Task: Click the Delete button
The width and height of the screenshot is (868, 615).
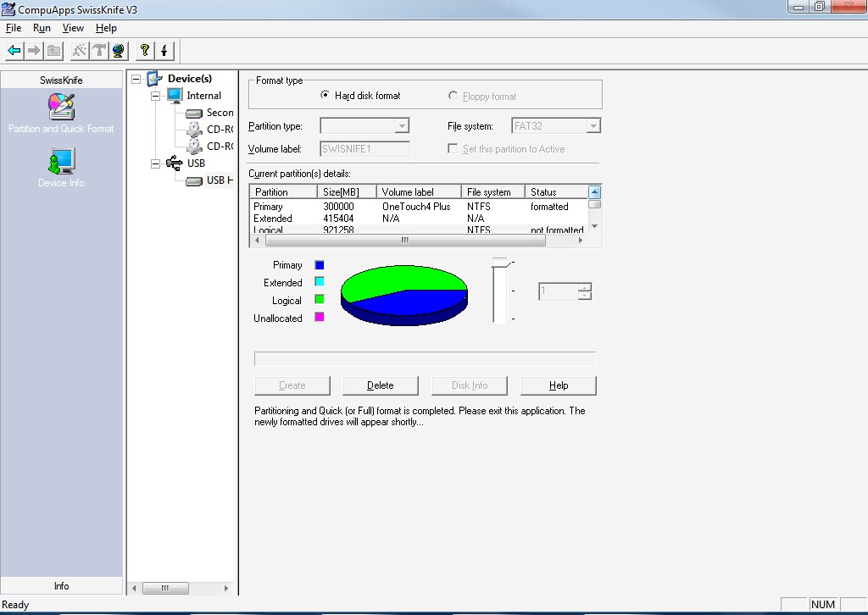Action: tap(380, 385)
